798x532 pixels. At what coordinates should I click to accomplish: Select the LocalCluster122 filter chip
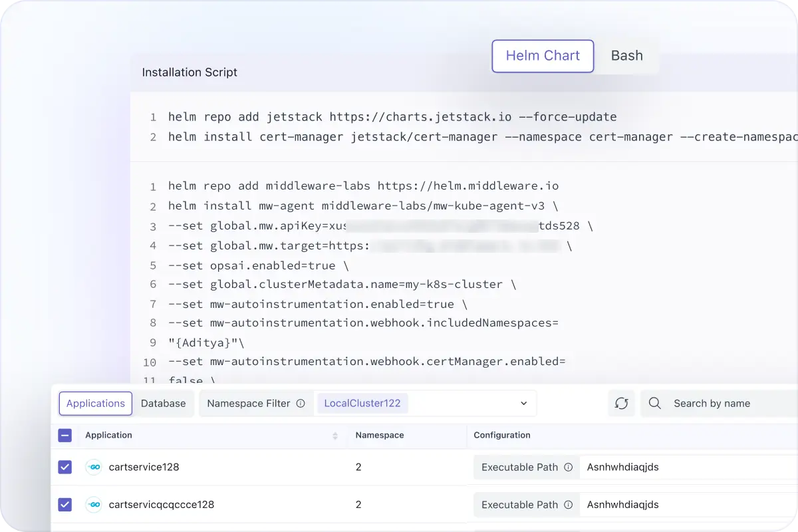362,403
